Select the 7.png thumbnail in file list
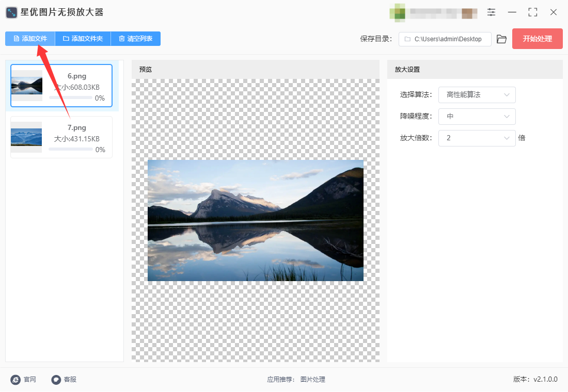The width and height of the screenshot is (568, 392). tap(26, 137)
